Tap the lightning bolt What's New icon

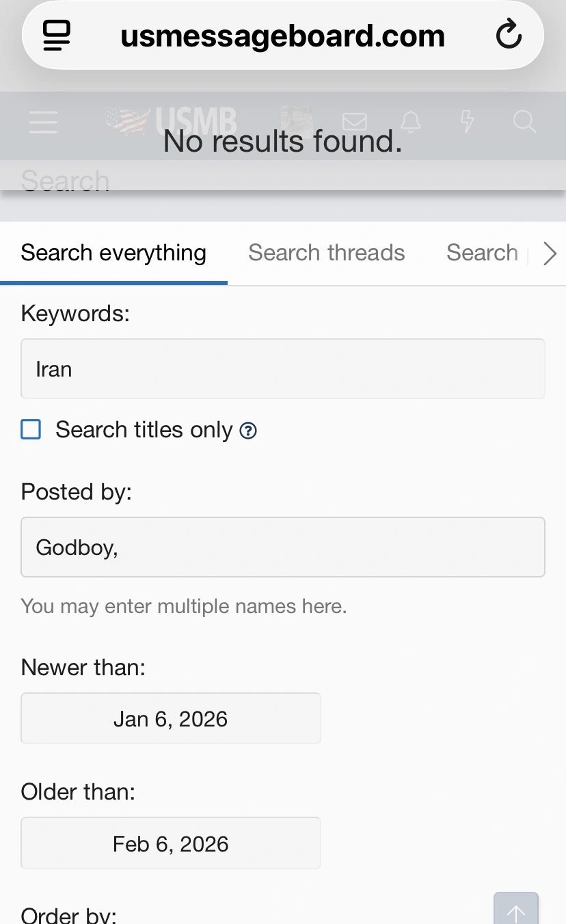(x=467, y=122)
